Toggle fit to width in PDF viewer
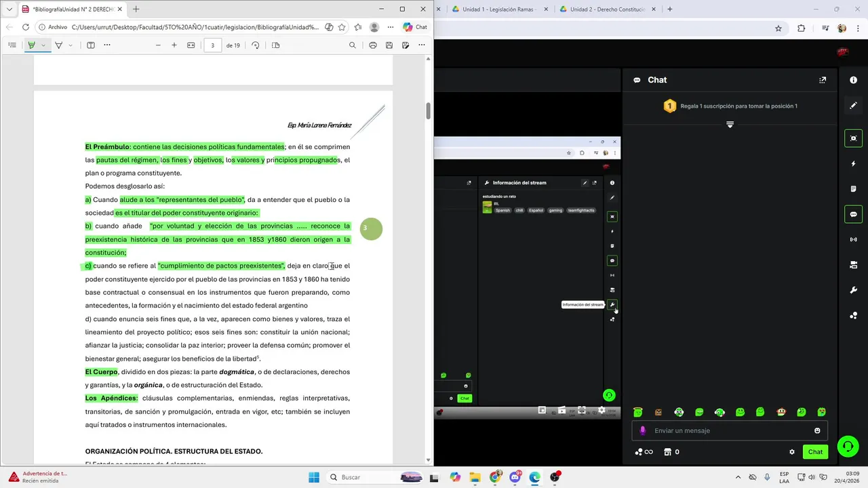868x488 pixels. [x=191, y=45]
